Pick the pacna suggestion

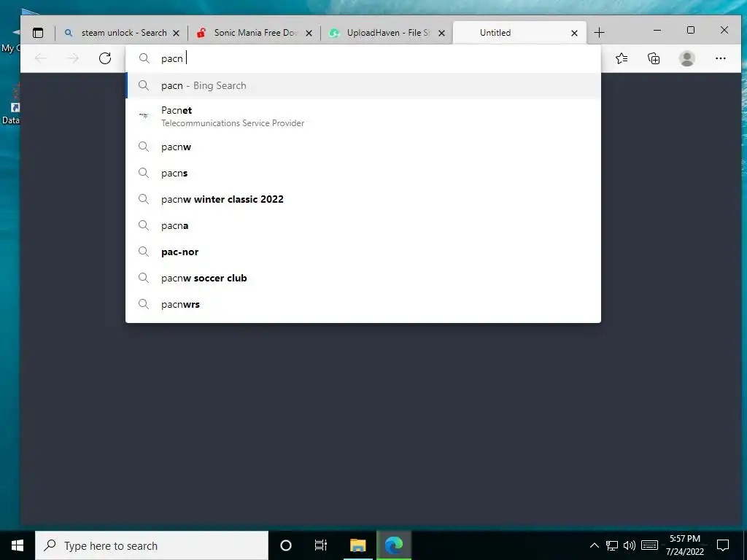pyautogui.click(x=363, y=225)
